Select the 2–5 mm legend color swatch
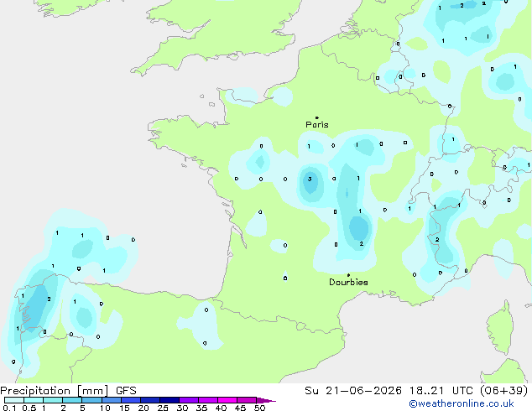 [72, 400]
